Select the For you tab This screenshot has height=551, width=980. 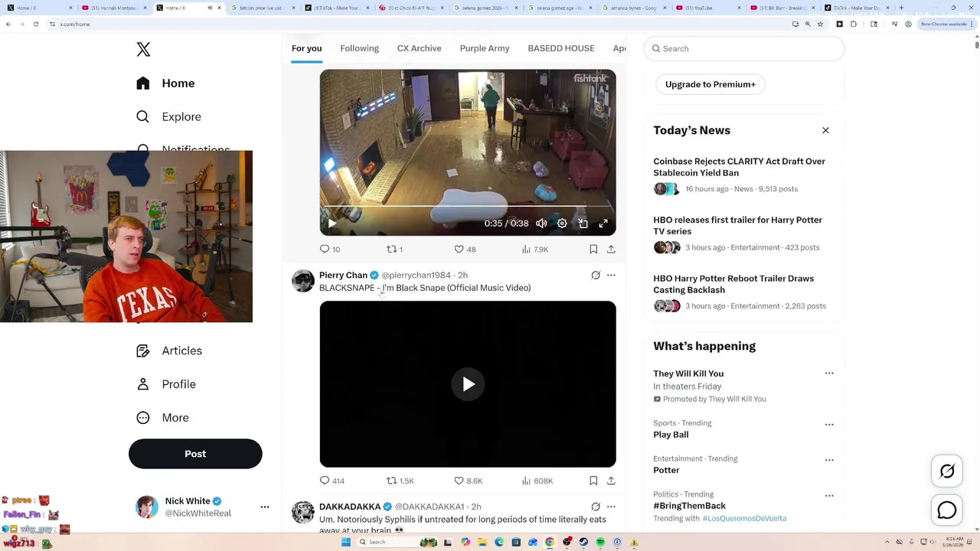point(306,48)
